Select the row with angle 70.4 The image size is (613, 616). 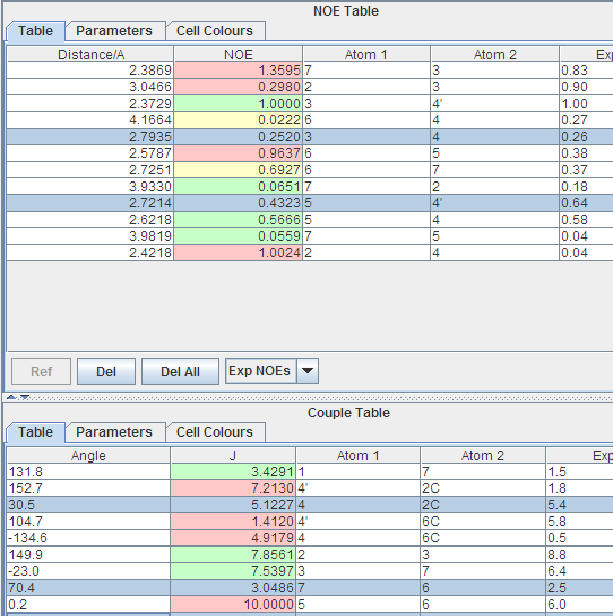(310, 587)
